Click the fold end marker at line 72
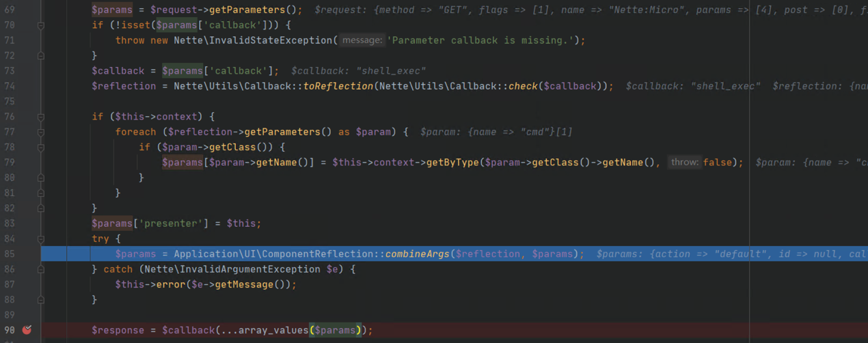The height and width of the screenshot is (343, 868). coord(41,56)
